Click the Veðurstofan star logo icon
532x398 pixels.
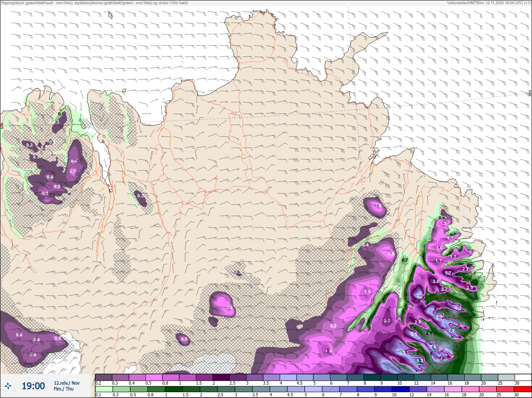[7, 386]
